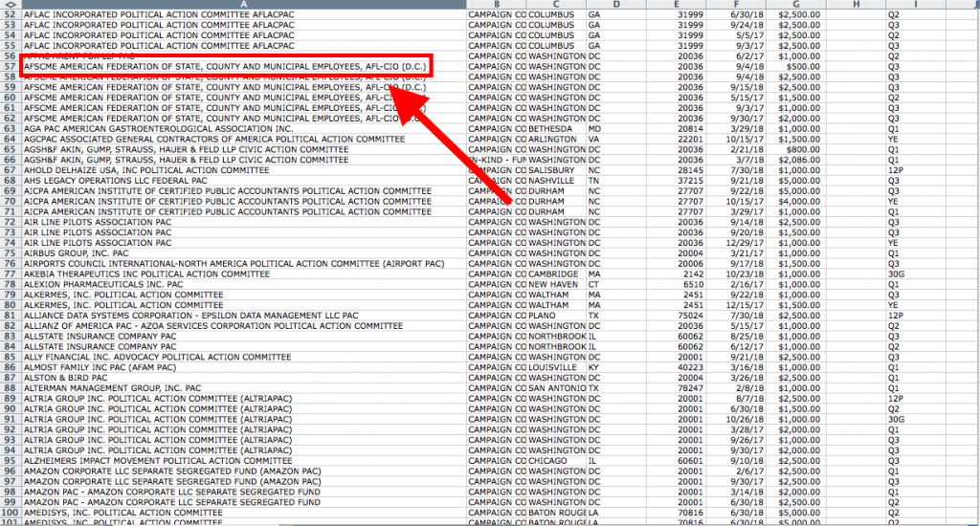Select the MD state cell

tap(616, 129)
